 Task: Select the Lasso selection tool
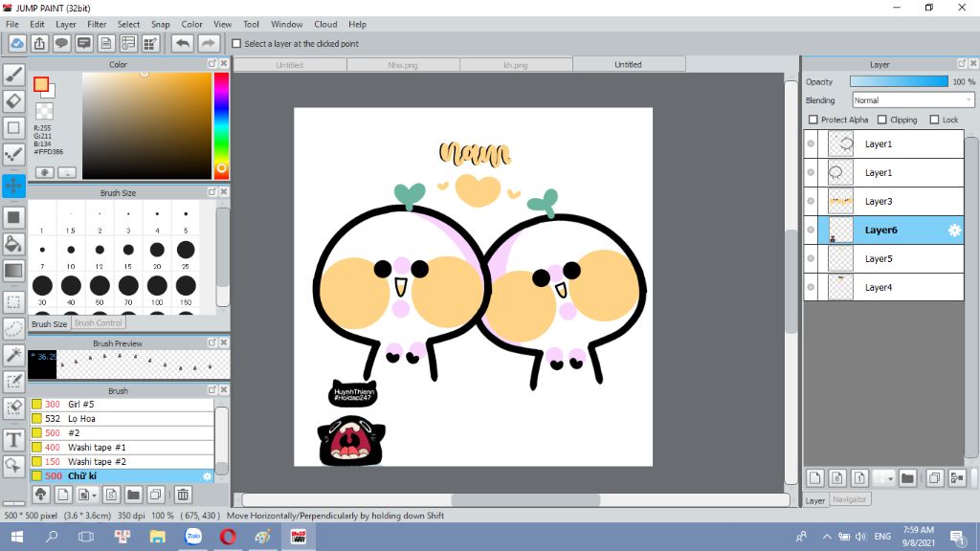tap(14, 328)
